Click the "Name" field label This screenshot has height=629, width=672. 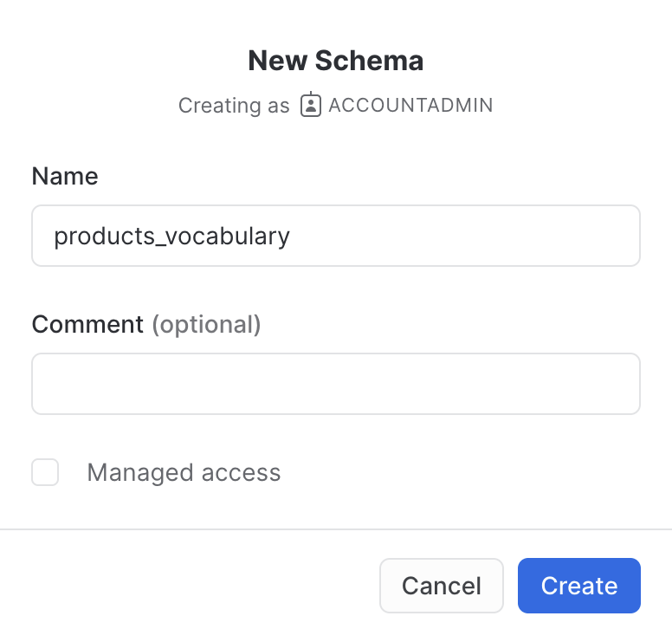pyautogui.click(x=65, y=177)
